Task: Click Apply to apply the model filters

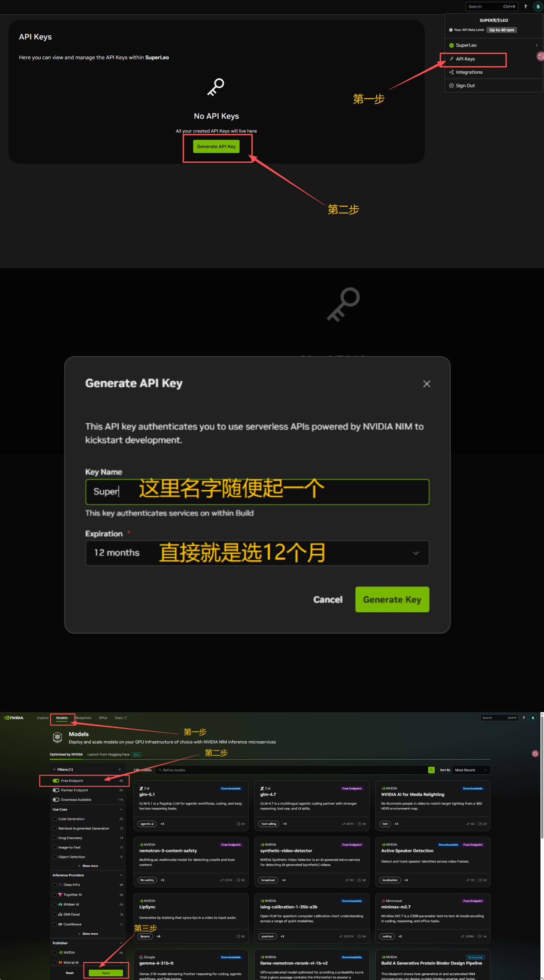Action: click(105, 972)
